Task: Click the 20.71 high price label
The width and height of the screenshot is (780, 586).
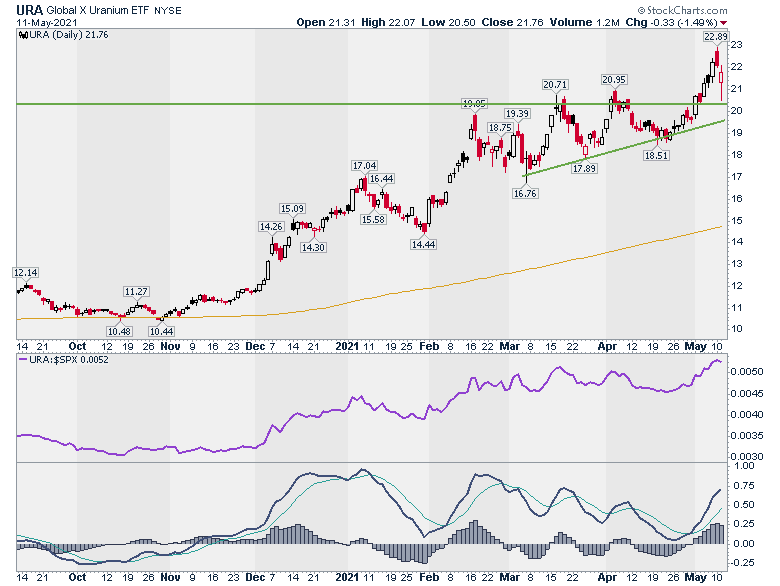Action: click(x=555, y=85)
